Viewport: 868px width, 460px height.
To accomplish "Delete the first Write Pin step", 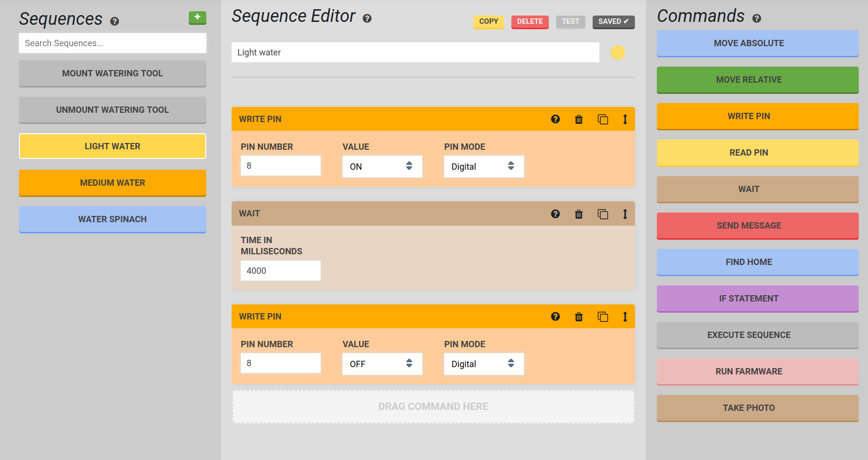I will pyautogui.click(x=579, y=119).
